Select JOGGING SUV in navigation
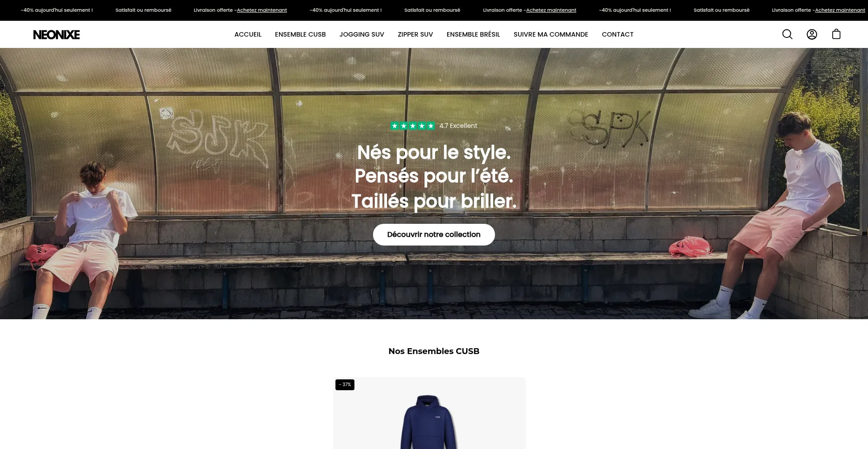 [362, 34]
